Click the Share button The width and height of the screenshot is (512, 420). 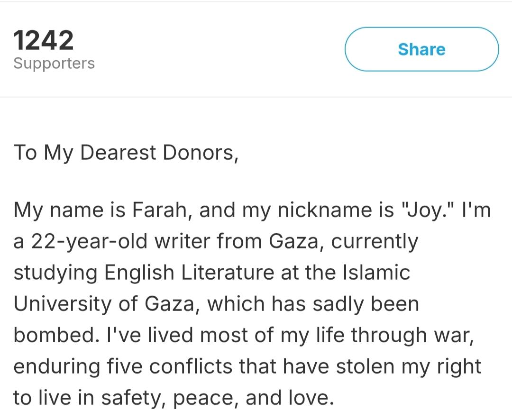click(x=421, y=49)
